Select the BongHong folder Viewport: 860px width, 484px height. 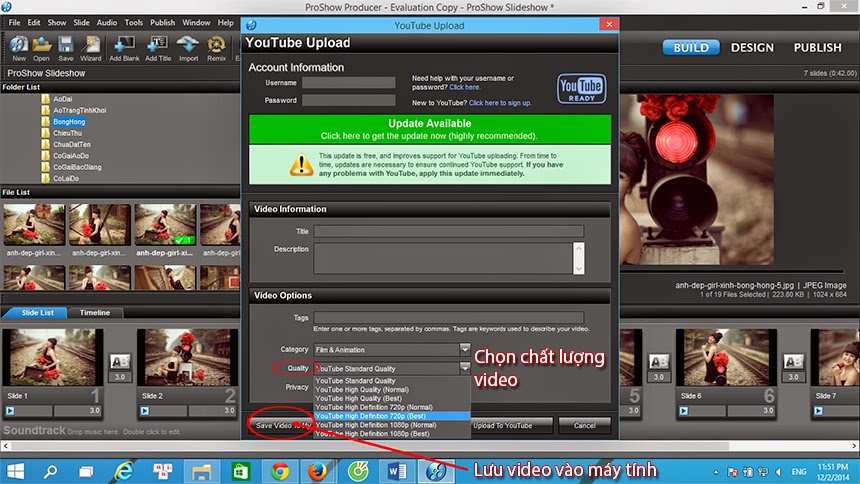coord(69,122)
